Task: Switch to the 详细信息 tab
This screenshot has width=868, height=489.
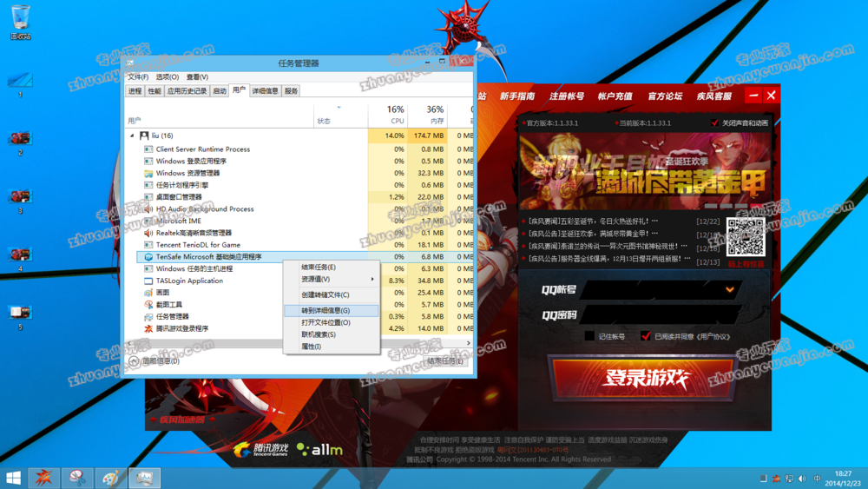Action: (265, 91)
